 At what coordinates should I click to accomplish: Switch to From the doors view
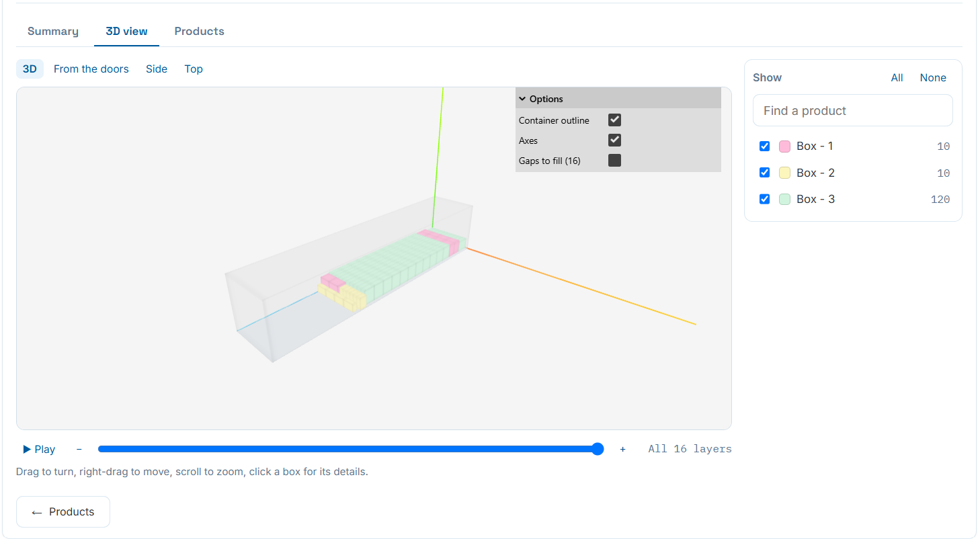(91, 69)
